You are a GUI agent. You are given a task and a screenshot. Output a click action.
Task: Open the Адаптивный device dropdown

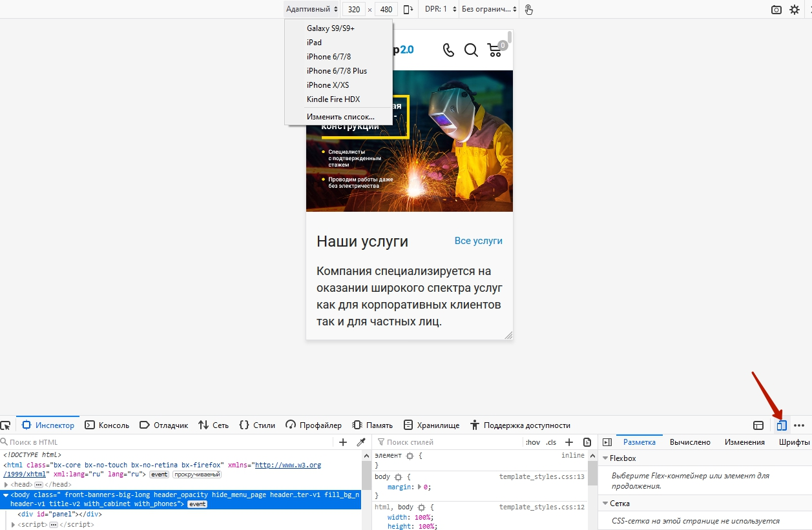pos(312,9)
